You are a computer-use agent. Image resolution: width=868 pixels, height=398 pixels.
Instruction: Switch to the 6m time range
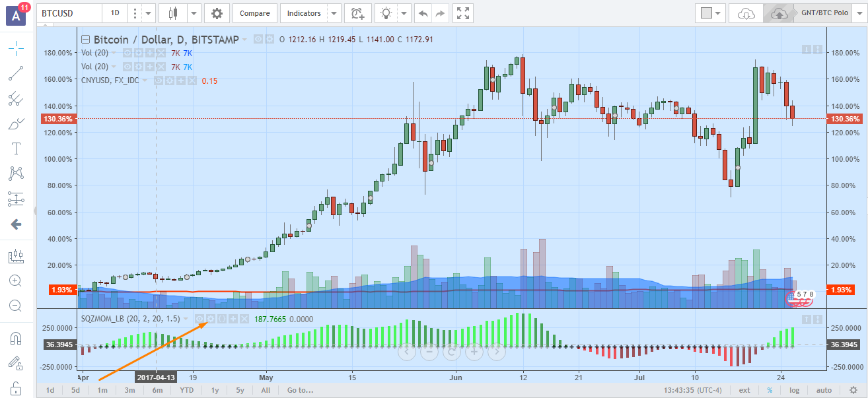click(x=157, y=390)
